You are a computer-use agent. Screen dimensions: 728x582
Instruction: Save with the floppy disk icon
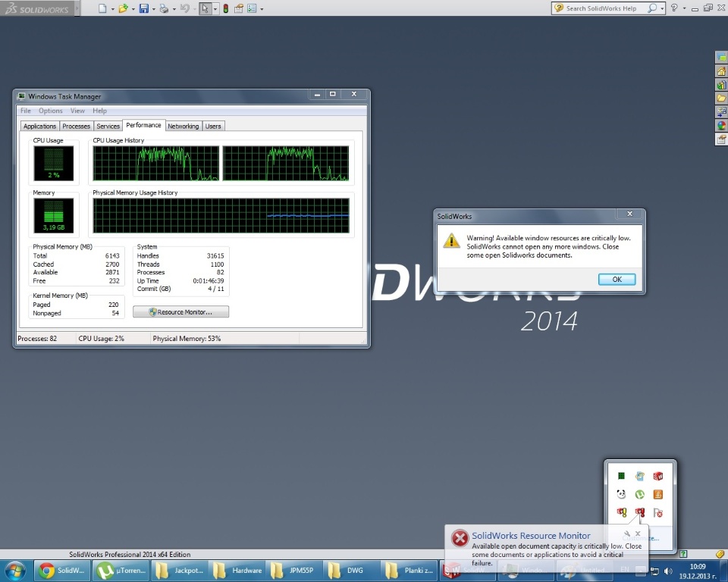pos(144,8)
